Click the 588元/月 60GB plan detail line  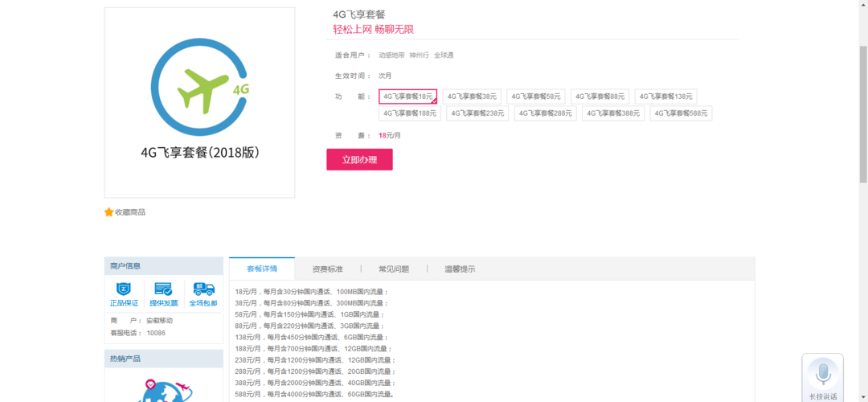tap(316, 394)
